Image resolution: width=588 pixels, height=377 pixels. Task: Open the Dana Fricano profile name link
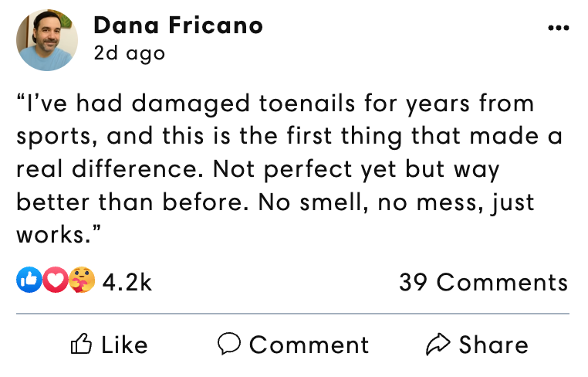click(178, 25)
